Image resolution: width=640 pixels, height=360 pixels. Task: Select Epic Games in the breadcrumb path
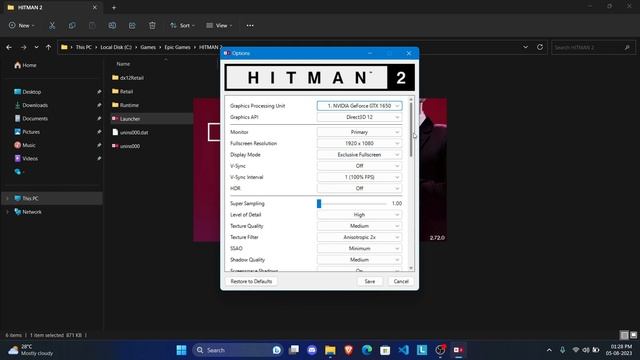coord(177,47)
